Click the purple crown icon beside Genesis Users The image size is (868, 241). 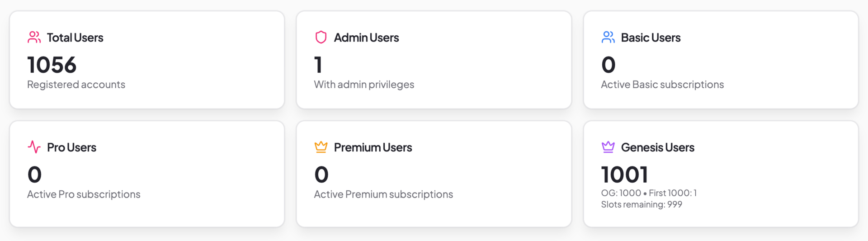[x=608, y=147]
